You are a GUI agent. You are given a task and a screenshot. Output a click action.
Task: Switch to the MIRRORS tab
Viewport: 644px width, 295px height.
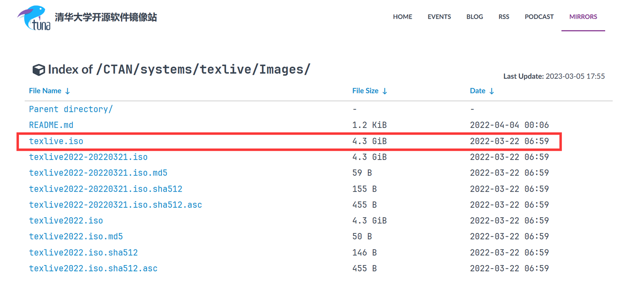[x=583, y=17]
